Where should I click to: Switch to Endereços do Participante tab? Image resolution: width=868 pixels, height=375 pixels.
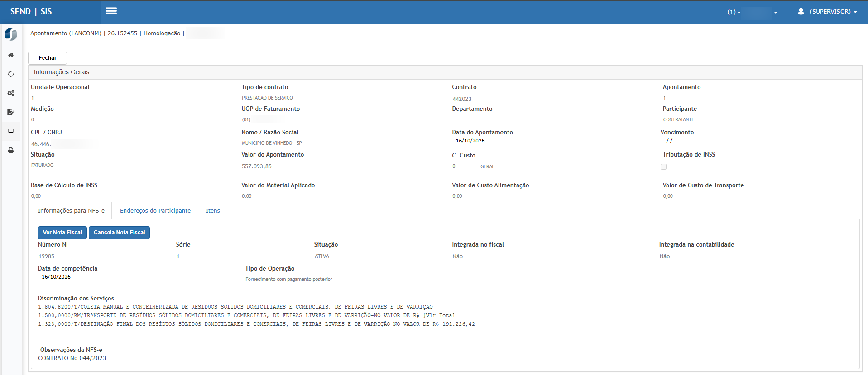coord(155,211)
